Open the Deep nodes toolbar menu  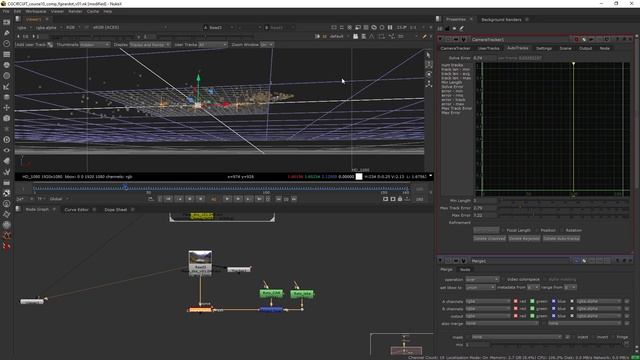tap(7, 140)
